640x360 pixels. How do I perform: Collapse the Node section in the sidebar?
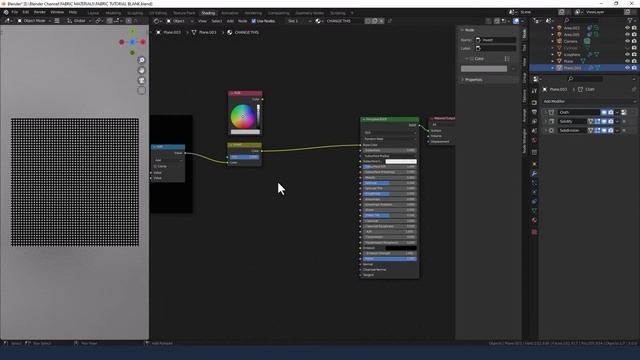468,30
